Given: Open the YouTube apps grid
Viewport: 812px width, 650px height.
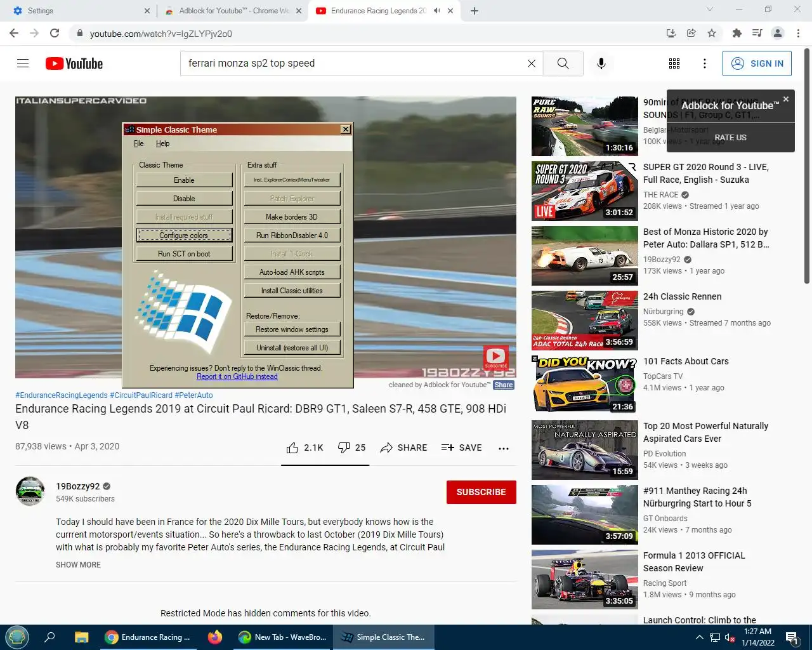Looking at the screenshot, I should point(674,63).
